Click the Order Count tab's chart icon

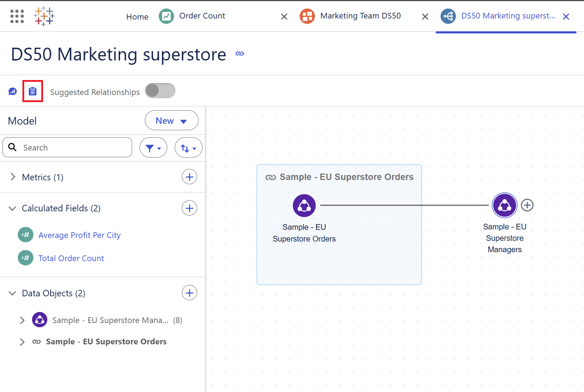pyautogui.click(x=166, y=16)
